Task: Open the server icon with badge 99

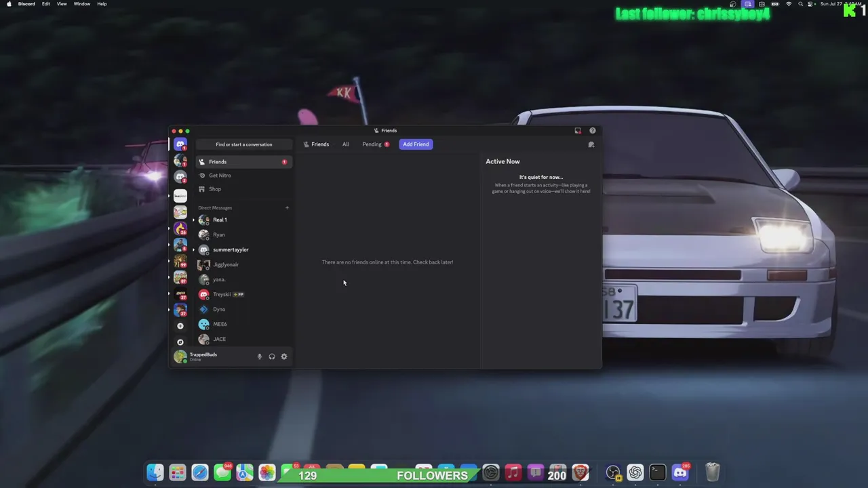Action: (180, 261)
